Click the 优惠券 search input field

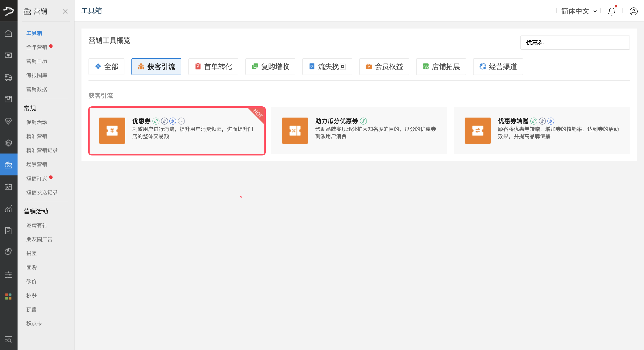[x=575, y=43]
